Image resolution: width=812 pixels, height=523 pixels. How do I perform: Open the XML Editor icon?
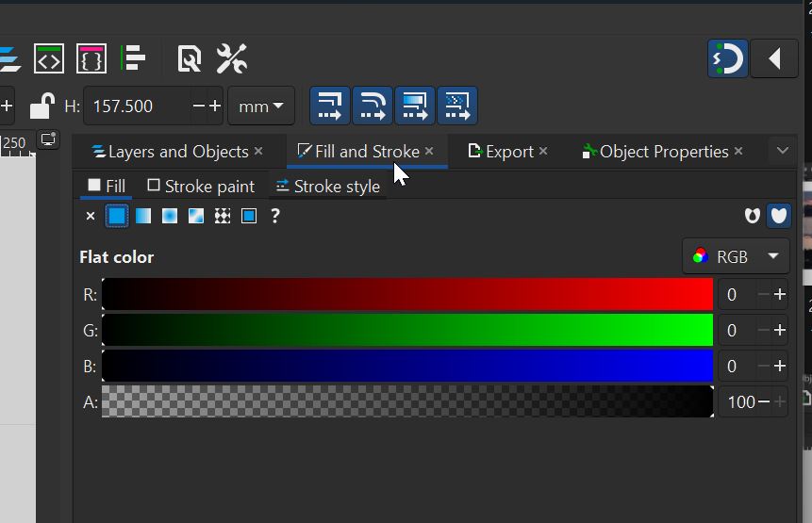tap(49, 58)
